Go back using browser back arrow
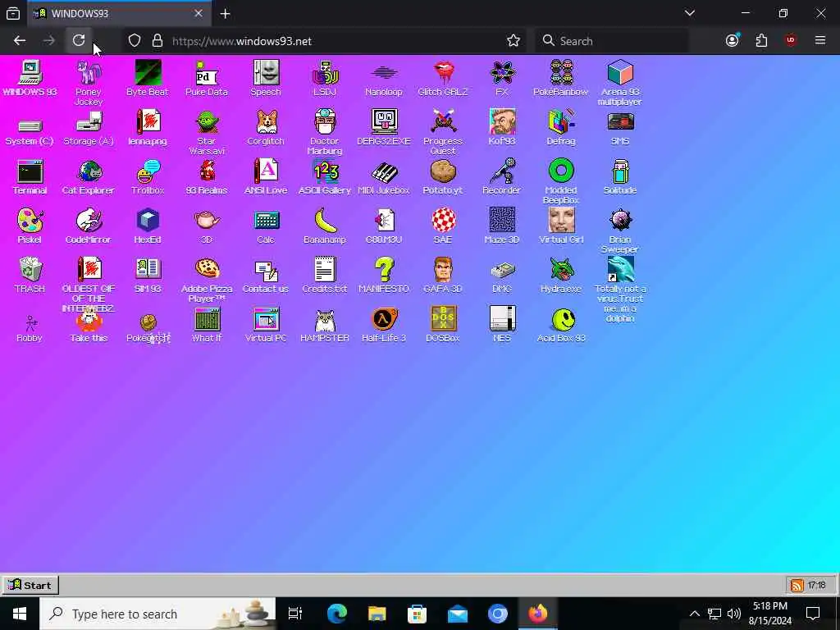Screen dimensions: 840x630 [x=20, y=41]
